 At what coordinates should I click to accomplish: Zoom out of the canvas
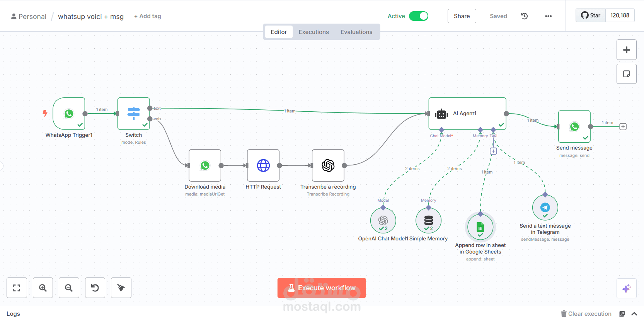click(69, 288)
